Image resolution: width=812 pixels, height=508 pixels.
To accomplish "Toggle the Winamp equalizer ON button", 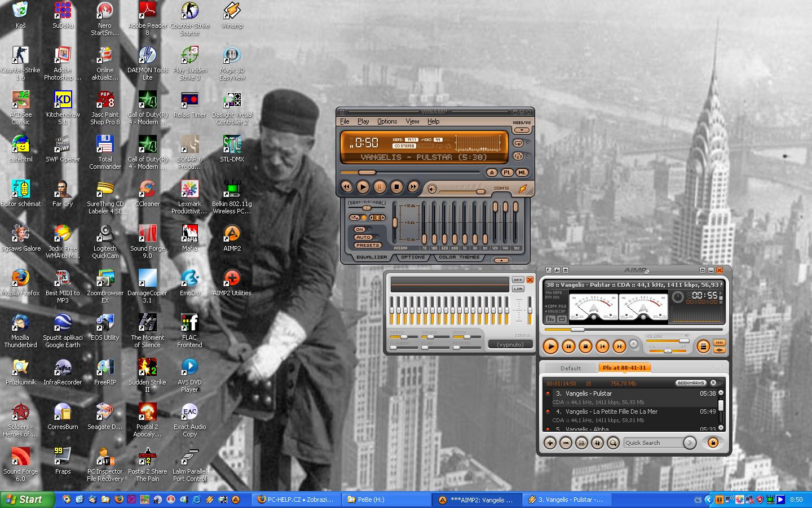I will [360, 229].
